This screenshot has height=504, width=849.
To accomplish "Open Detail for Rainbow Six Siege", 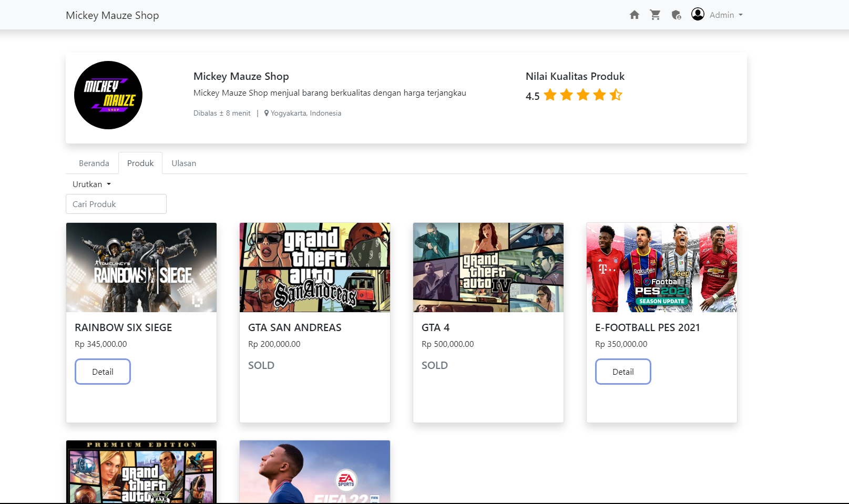I will (x=103, y=372).
